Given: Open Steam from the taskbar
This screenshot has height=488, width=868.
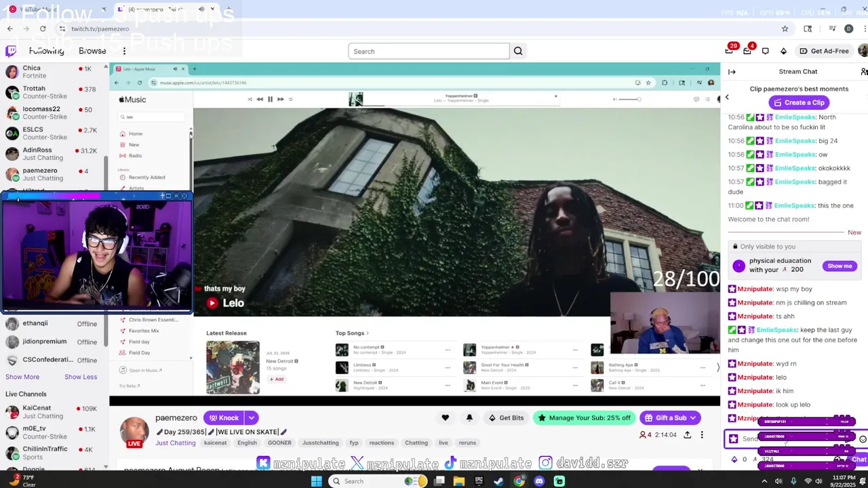Looking at the screenshot, I should (498, 481).
